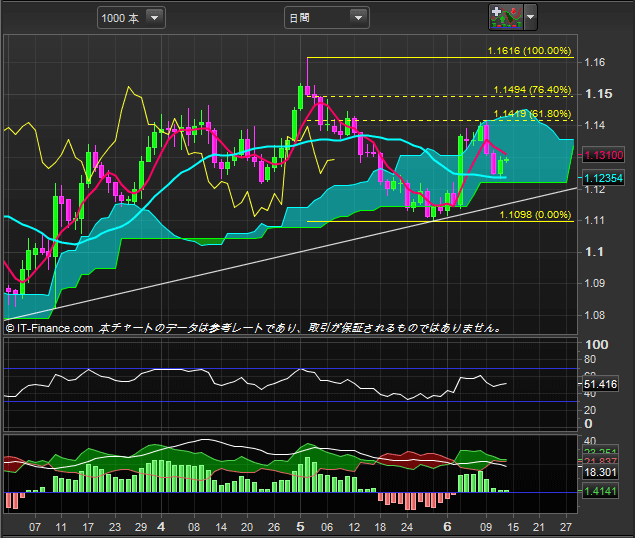Open the 日間 timeframe dropdown

327,18
